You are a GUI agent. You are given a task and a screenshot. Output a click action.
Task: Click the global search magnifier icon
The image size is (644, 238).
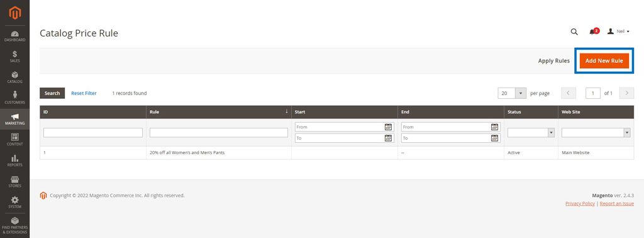[574, 31]
